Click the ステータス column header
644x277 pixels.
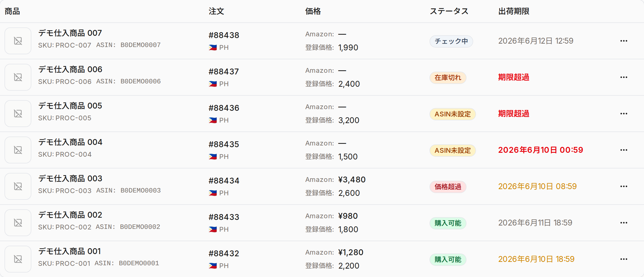[x=449, y=11]
